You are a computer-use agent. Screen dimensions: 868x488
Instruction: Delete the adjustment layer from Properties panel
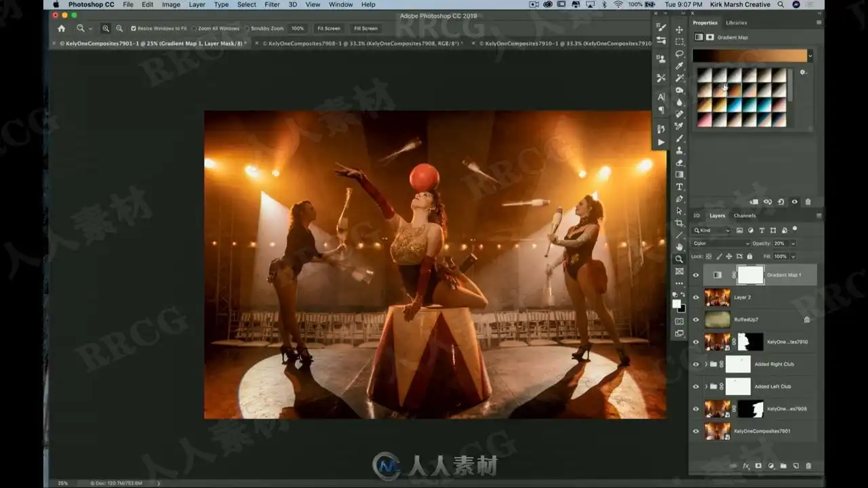808,202
